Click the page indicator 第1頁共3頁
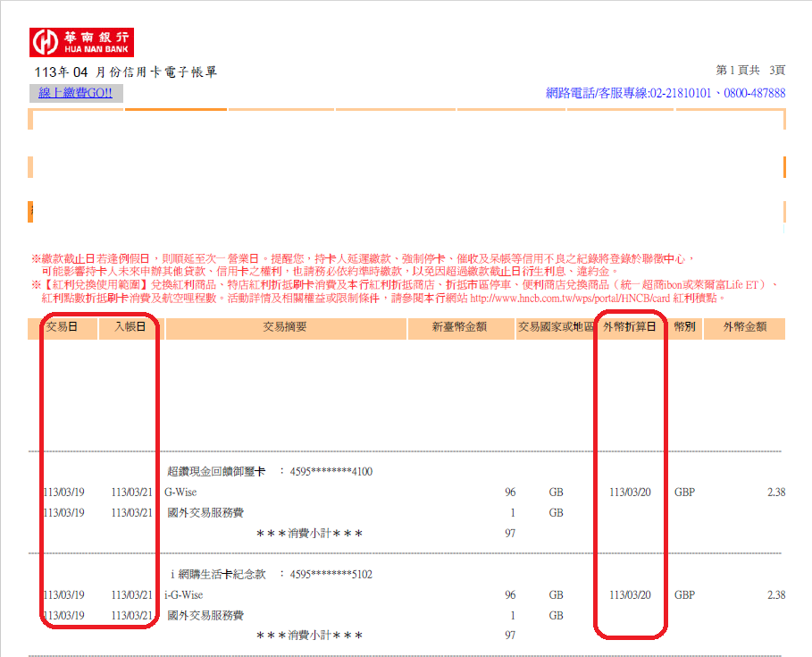This screenshot has height=657, width=812. [x=750, y=71]
